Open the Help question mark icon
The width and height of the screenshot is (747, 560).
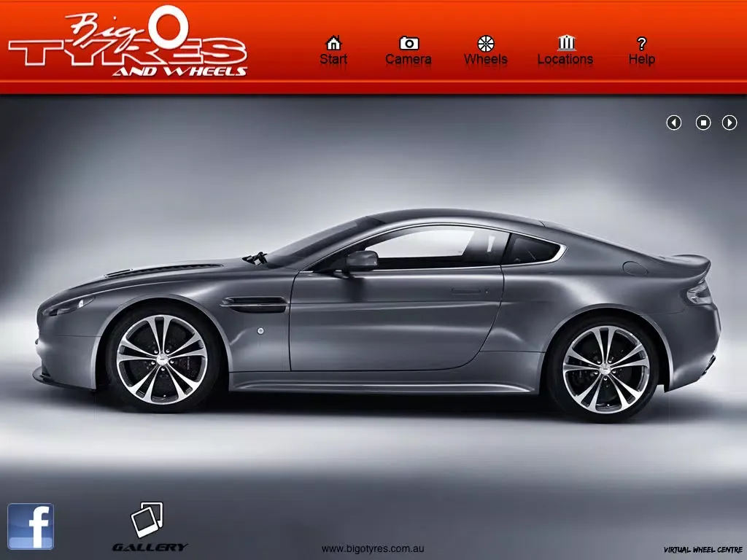[x=641, y=44]
